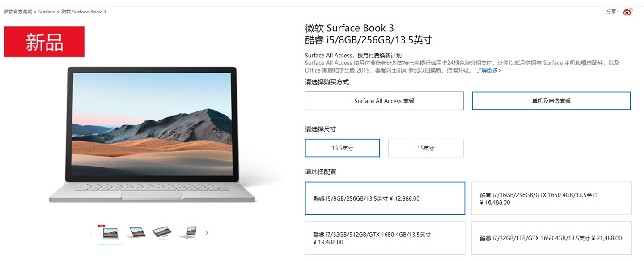Click the previous thumbnail arrow

click(x=91, y=233)
